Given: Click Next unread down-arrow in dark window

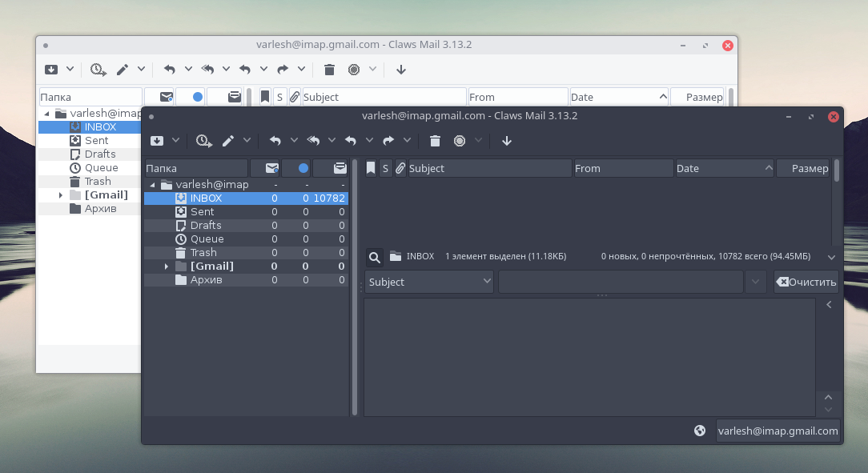Looking at the screenshot, I should [507, 141].
